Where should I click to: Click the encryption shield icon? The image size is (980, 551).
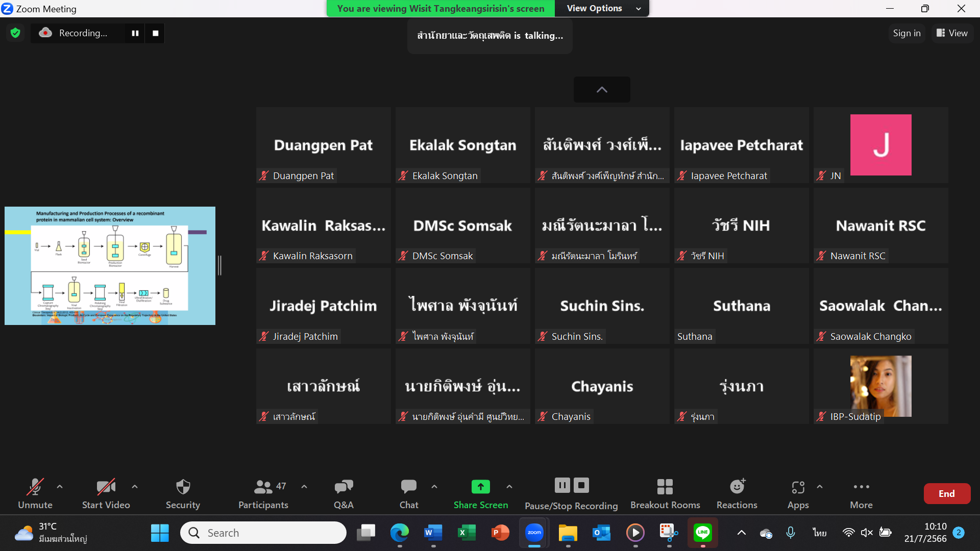coord(15,33)
